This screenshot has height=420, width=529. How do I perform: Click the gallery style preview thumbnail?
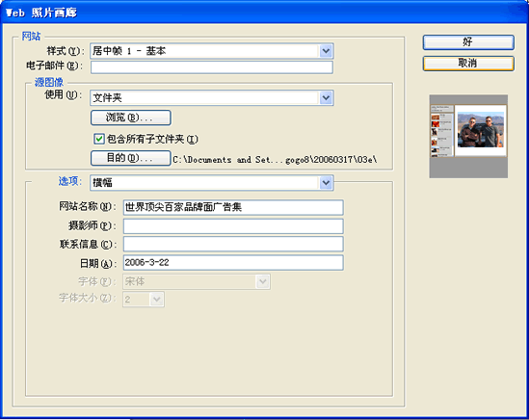468,136
